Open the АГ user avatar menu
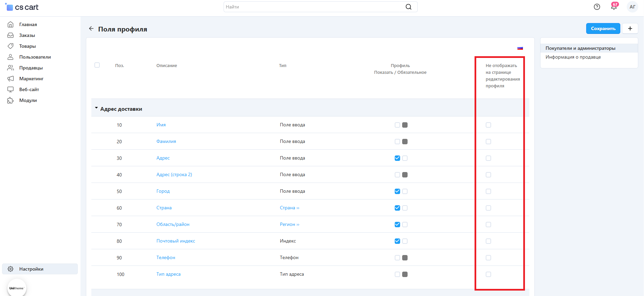The image size is (644, 296). (632, 7)
